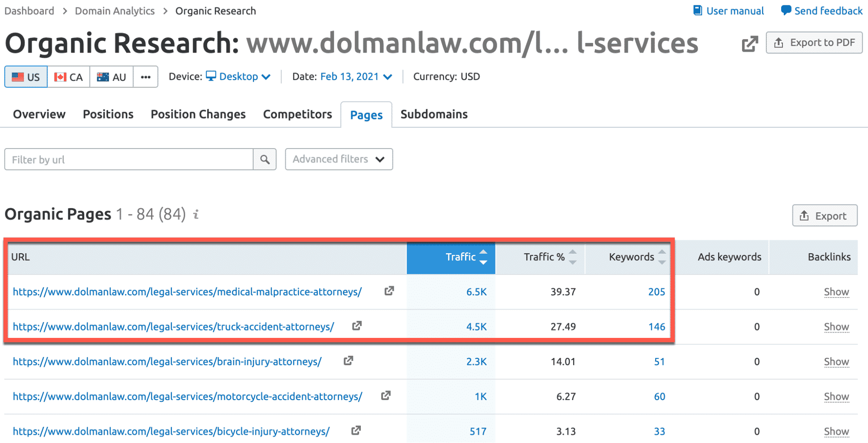Open external link icon beside page title

[749, 43]
